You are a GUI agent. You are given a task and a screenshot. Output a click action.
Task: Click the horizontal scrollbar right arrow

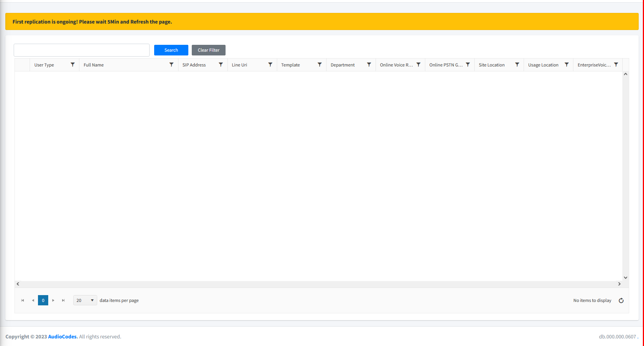point(619,284)
